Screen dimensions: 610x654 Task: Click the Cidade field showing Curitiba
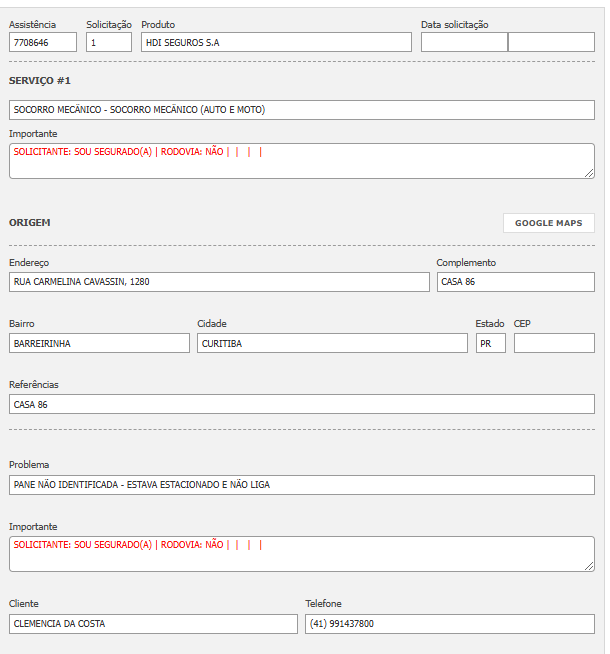coord(332,343)
